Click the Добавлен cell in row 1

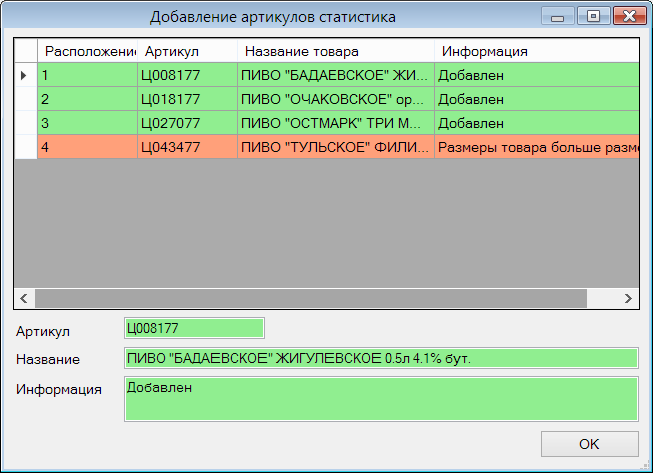(537, 75)
